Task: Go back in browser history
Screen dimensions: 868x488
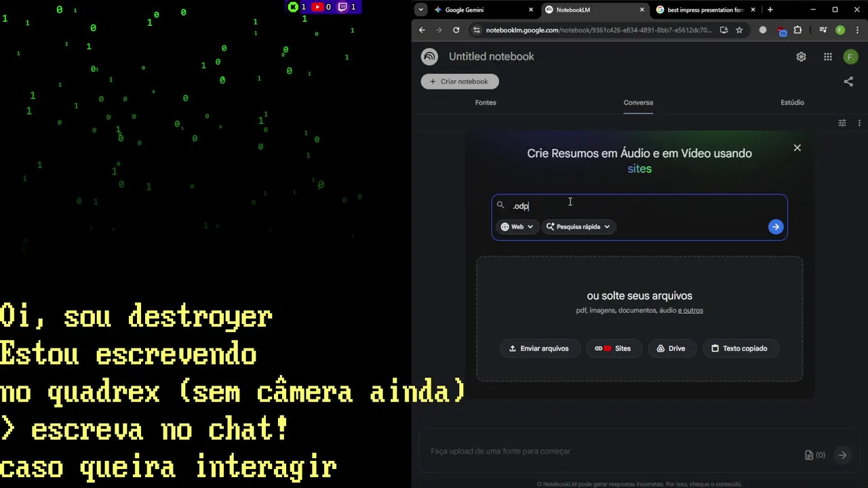Action: click(422, 30)
